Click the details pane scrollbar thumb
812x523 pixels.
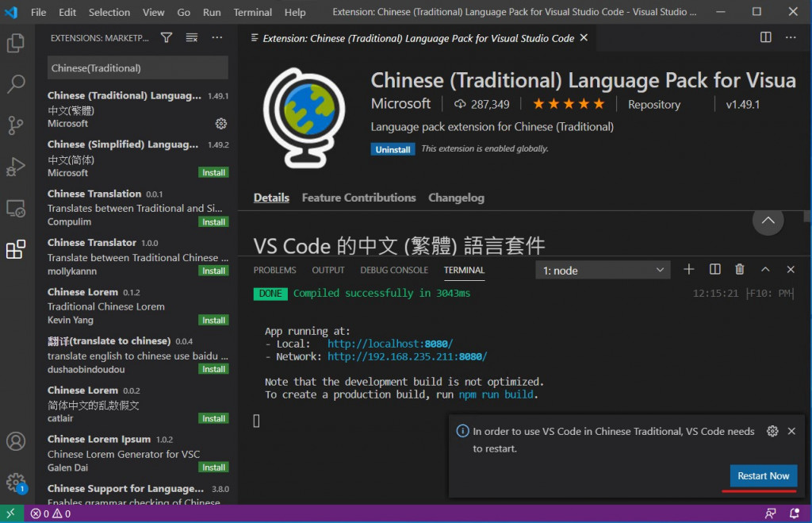(x=806, y=217)
